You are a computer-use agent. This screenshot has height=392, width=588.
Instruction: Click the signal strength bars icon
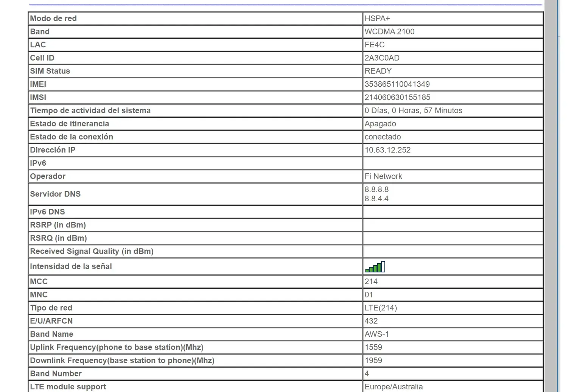[x=375, y=267]
